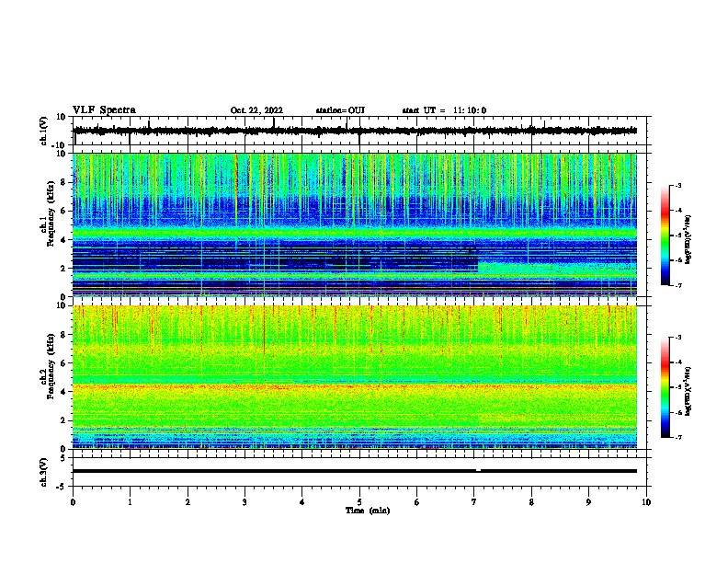Viewport: 728px width, 563px height.
Task: Click tick label "5" on the Time axis
Action: [359, 502]
